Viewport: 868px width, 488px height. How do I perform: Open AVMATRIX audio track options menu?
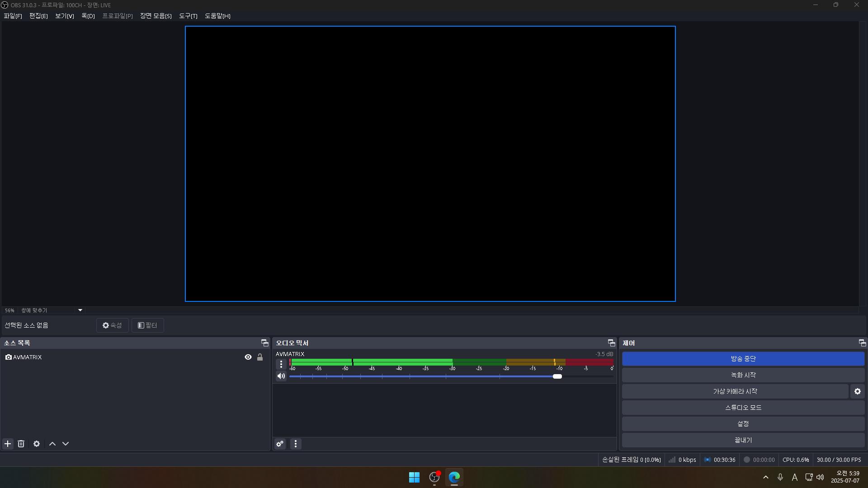[281, 364]
